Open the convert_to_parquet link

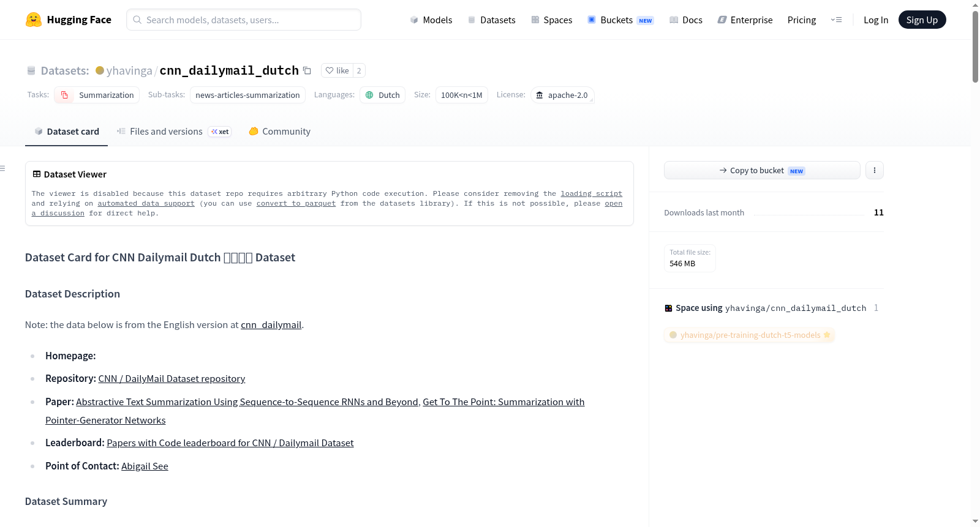(296, 203)
